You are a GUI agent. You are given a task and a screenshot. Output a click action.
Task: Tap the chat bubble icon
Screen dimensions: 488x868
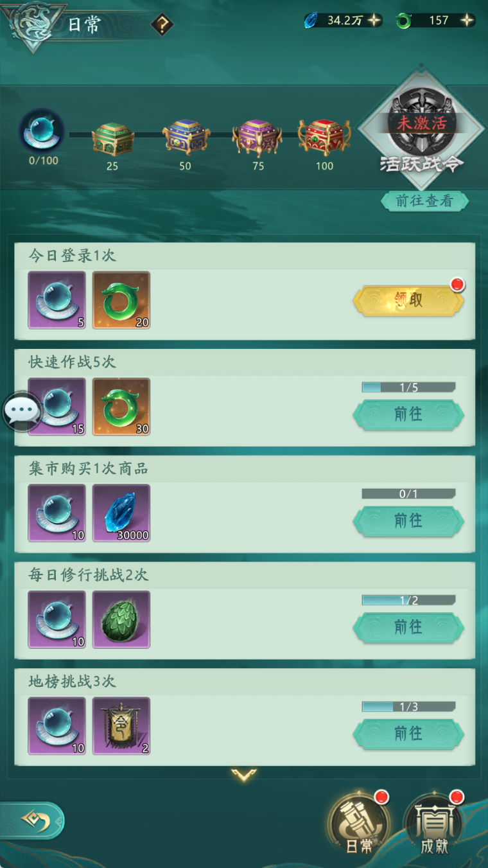coord(22,411)
